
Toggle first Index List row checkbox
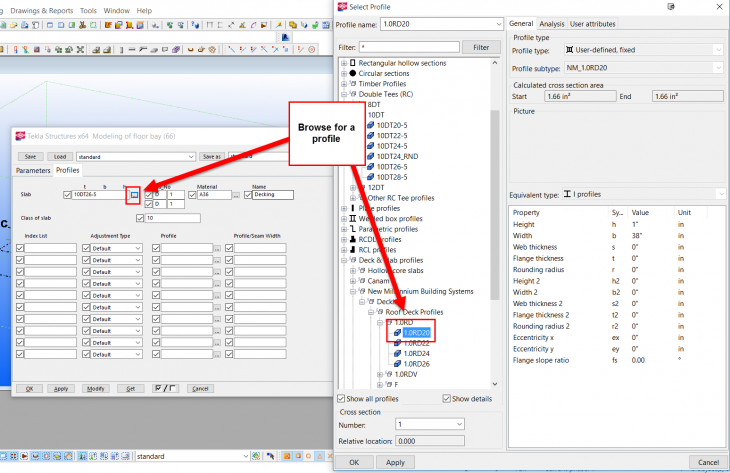coord(20,248)
